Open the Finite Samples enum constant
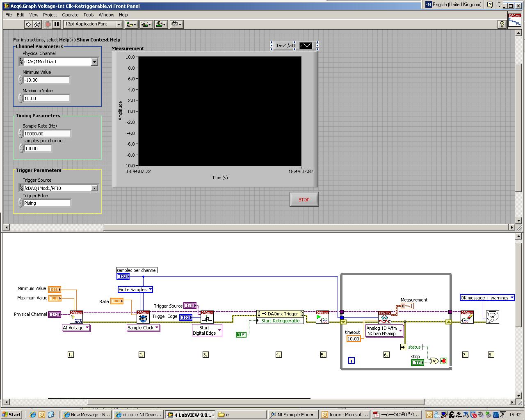The image size is (525, 420). [135, 290]
